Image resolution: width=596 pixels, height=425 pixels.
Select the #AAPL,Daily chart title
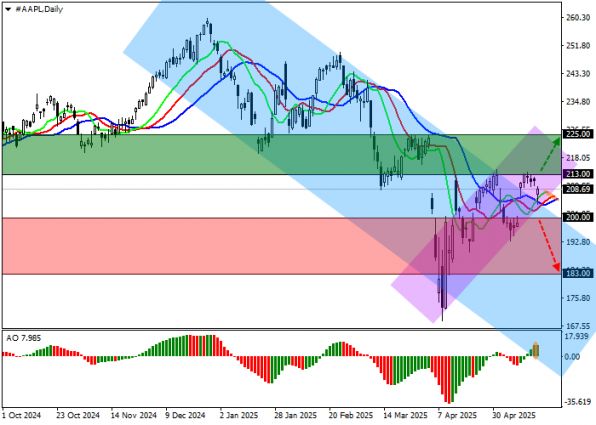(x=40, y=10)
